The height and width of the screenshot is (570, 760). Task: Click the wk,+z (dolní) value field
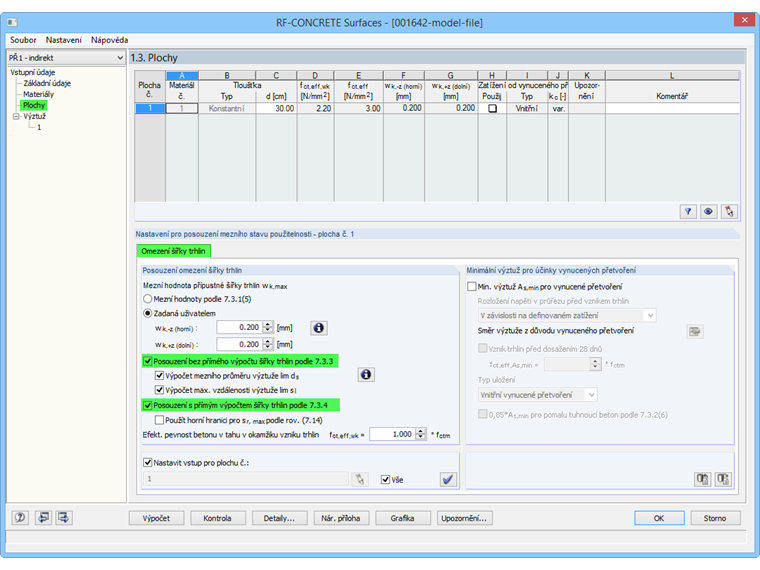coord(239,344)
